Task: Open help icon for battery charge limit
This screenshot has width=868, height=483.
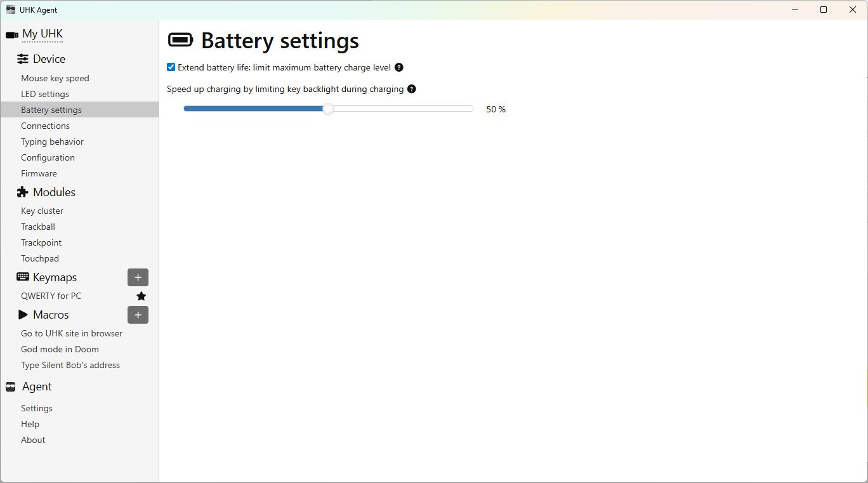Action: (x=398, y=67)
